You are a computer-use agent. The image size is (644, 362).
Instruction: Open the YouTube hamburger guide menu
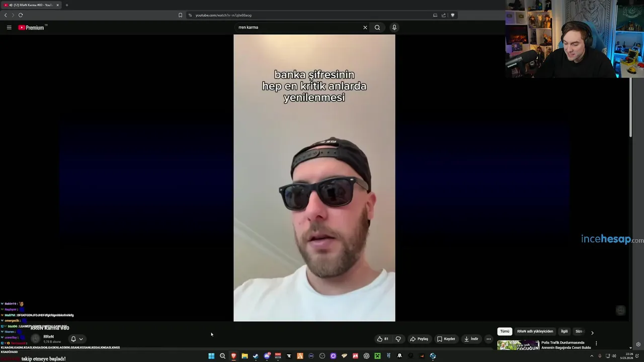point(9,28)
